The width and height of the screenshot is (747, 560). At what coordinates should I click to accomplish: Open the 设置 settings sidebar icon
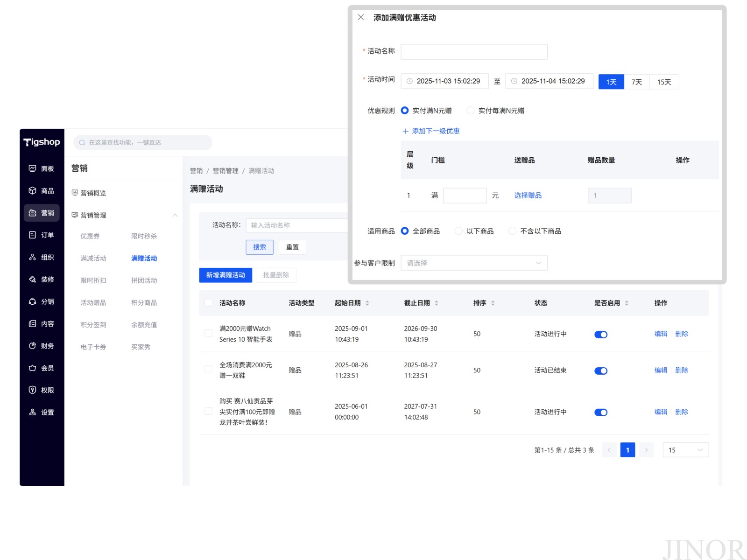click(x=32, y=412)
